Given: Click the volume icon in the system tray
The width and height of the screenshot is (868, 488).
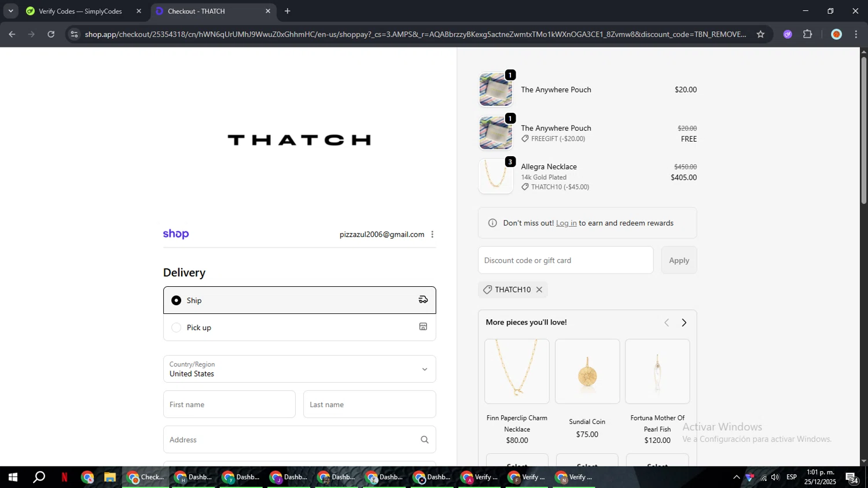Looking at the screenshot, I should pos(775,477).
